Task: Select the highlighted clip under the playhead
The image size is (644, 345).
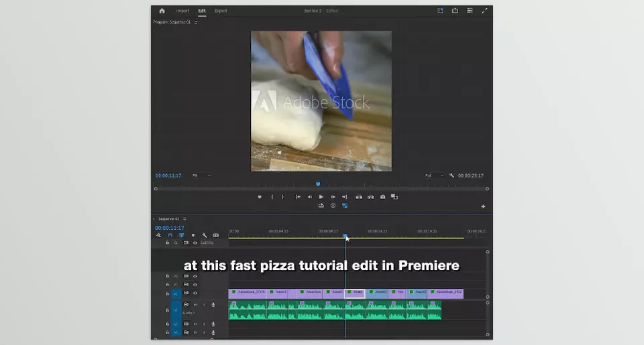Action: [354, 293]
